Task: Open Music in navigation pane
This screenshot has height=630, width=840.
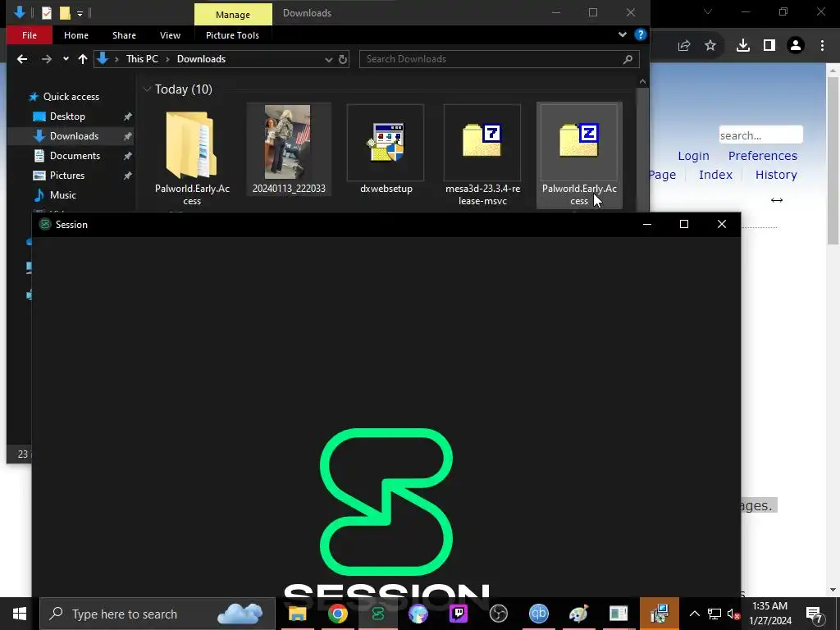Action: pos(62,195)
